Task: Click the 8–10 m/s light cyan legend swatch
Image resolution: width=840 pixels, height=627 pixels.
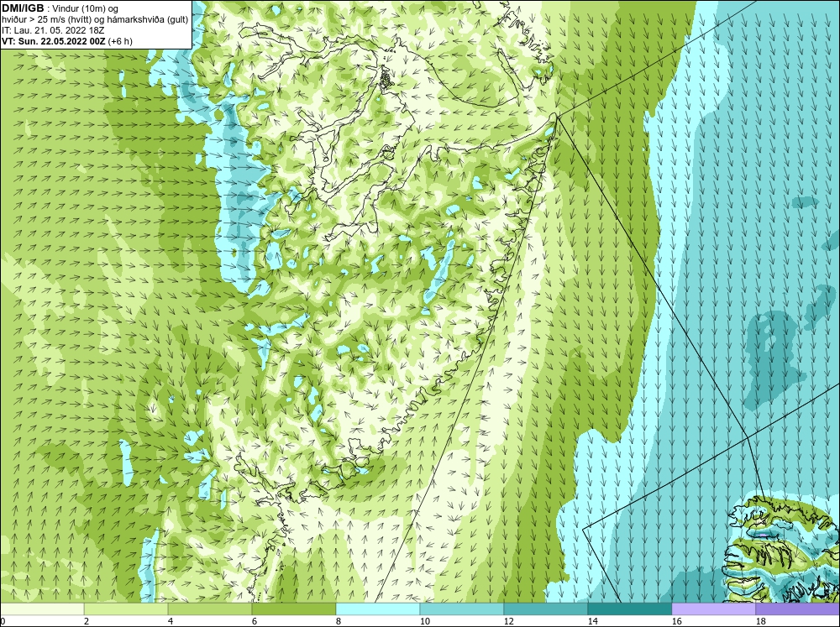Action: tap(378, 609)
